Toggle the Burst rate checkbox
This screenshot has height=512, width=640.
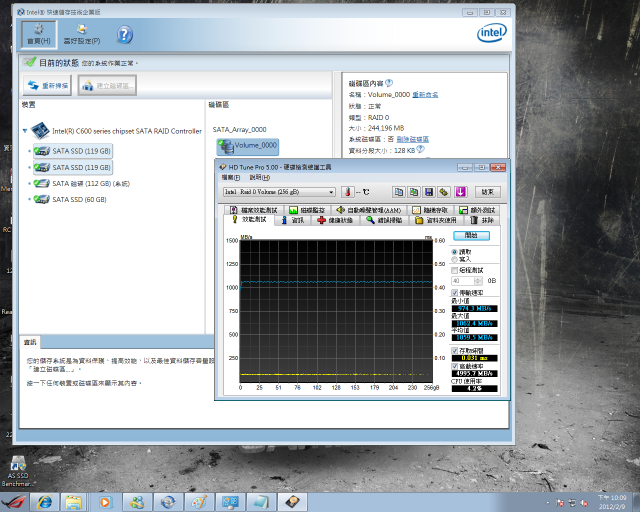454,366
